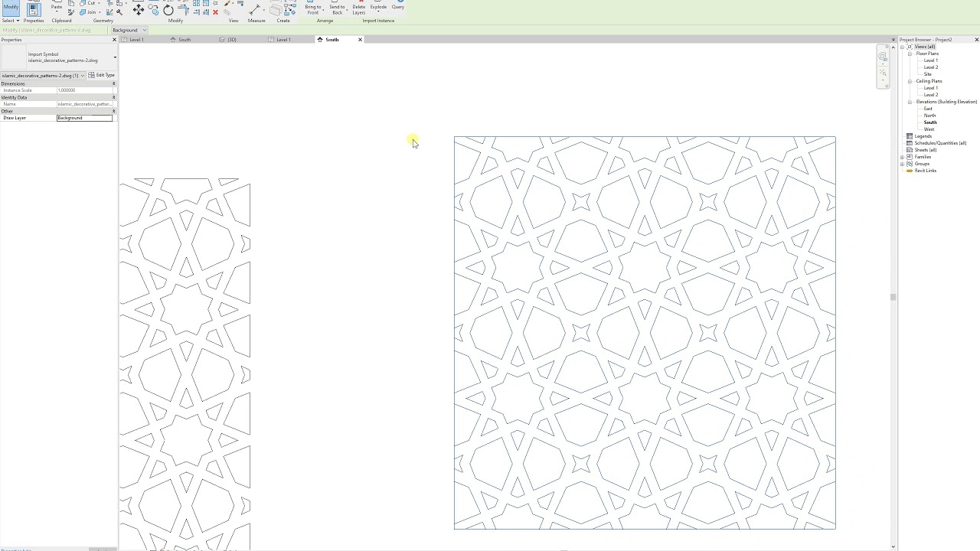Viewport: 980px width, 551px height.
Task: Click the vertical scrollbar of the view
Action: coord(893,296)
